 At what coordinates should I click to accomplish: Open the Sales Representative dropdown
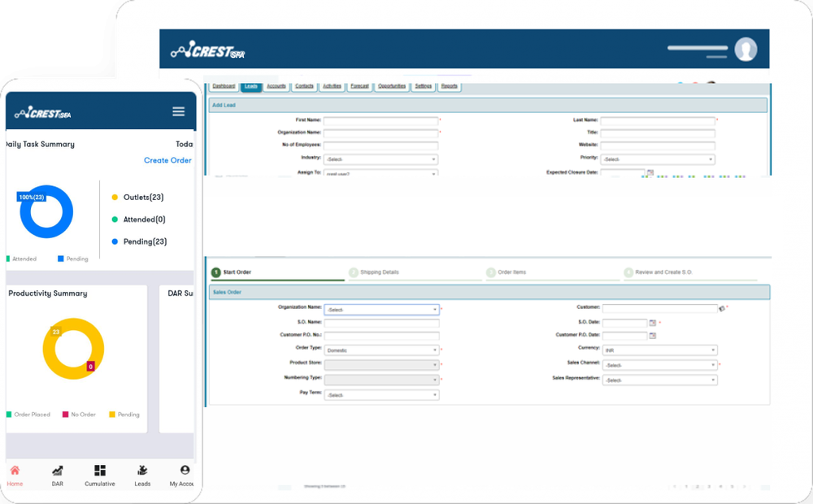point(660,380)
